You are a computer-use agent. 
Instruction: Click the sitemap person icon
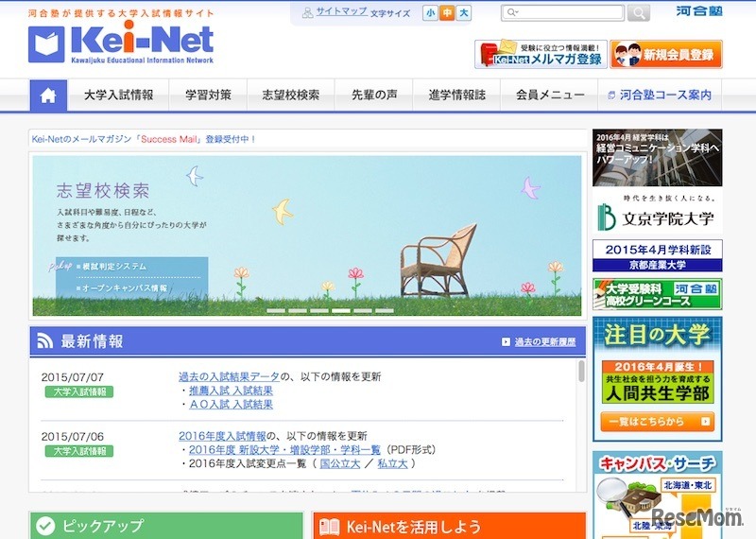pyautogui.click(x=308, y=12)
